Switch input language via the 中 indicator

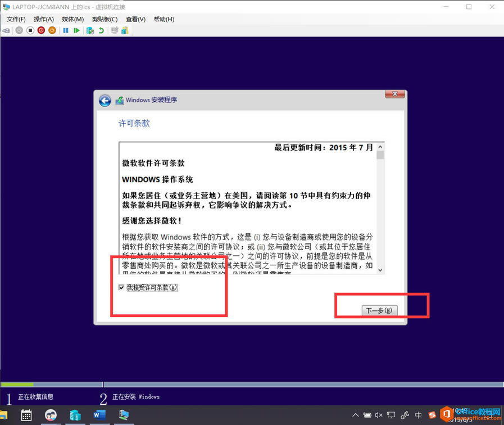point(418,415)
